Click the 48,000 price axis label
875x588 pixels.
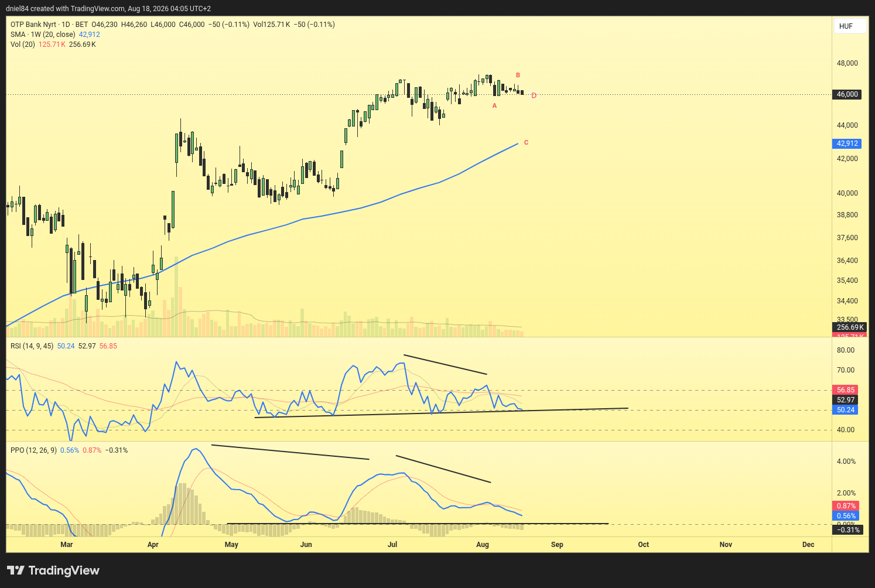(x=847, y=63)
